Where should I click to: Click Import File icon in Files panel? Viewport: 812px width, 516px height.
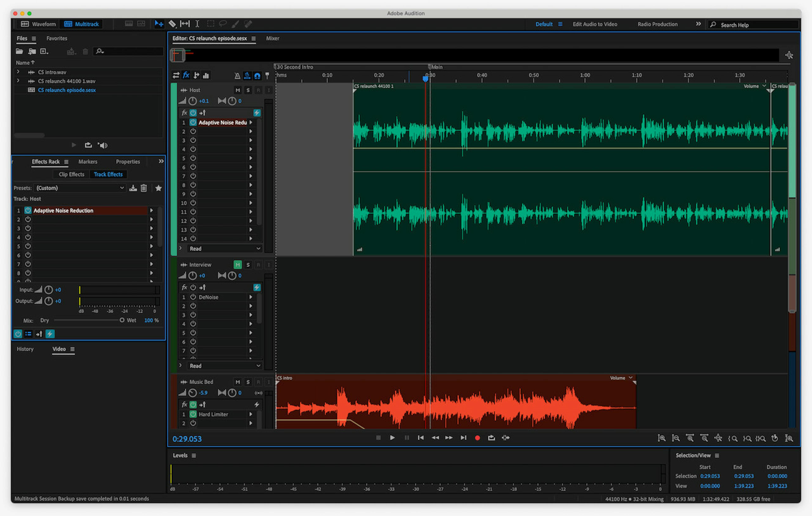click(32, 51)
